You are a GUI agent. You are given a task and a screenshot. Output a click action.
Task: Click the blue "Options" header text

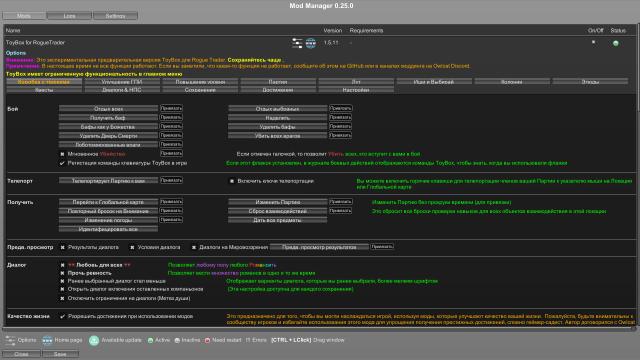[x=16, y=53]
